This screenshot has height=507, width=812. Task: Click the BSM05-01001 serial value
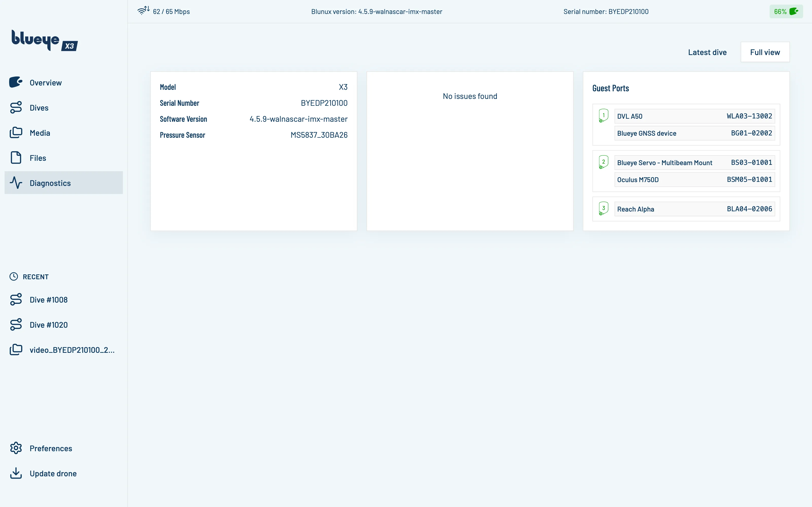(749, 179)
